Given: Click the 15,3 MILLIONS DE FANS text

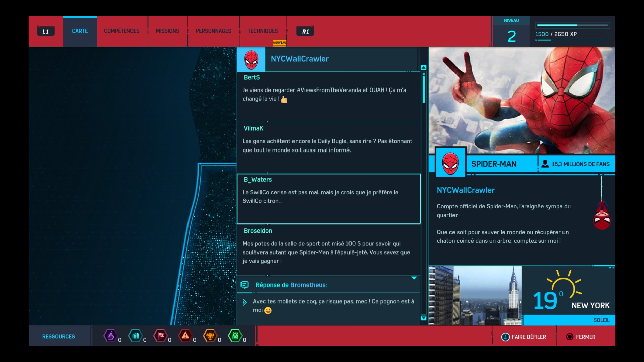Looking at the screenshot, I should tap(581, 164).
